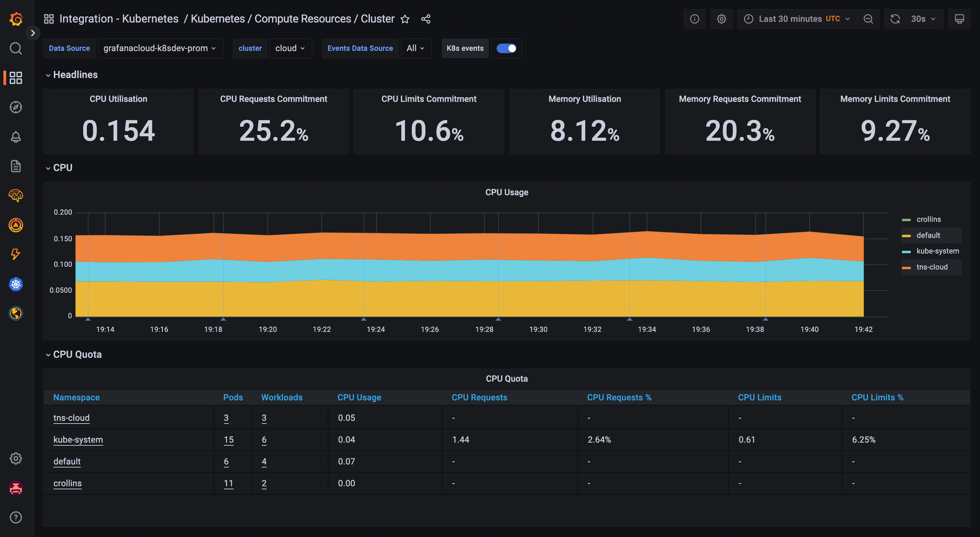
Task: Expand the sidebar with the arrow button
Action: [x=33, y=33]
